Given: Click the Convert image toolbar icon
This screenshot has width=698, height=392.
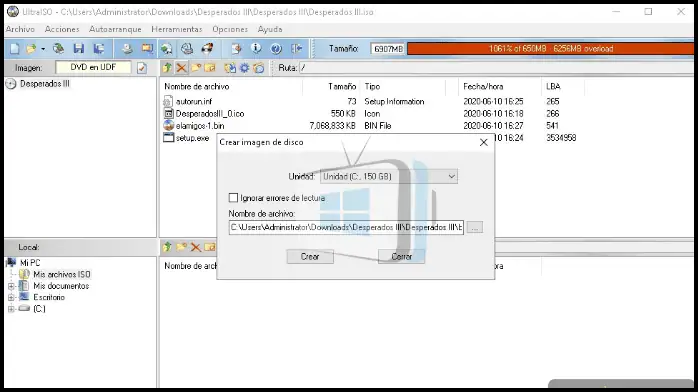Looking at the screenshot, I should tap(147, 48).
